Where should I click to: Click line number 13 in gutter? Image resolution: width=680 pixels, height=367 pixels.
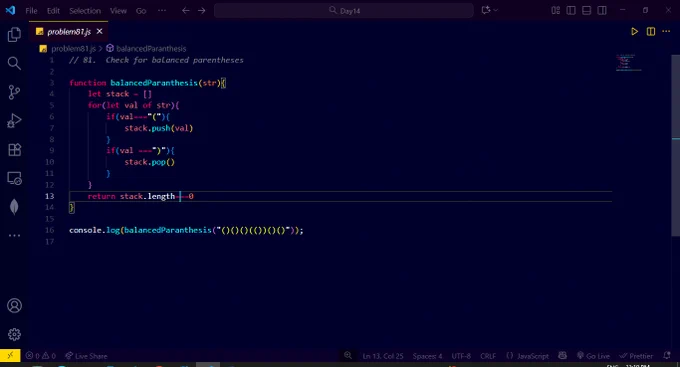pyautogui.click(x=50, y=196)
